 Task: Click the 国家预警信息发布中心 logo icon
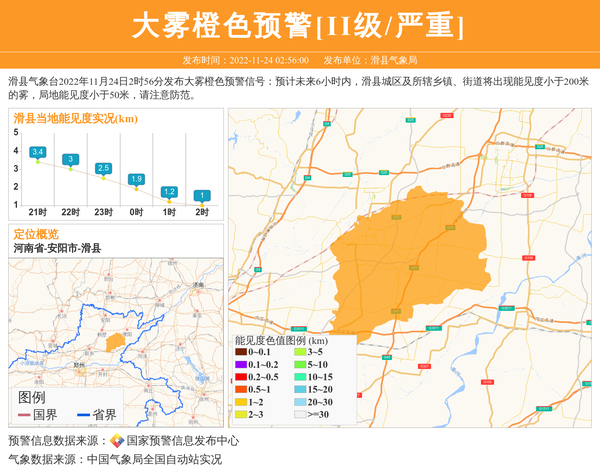tap(117, 441)
